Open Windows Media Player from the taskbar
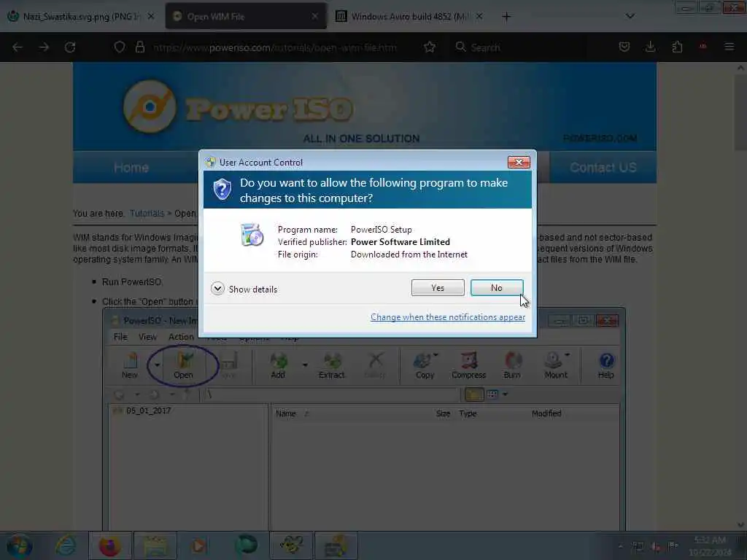 (199, 545)
